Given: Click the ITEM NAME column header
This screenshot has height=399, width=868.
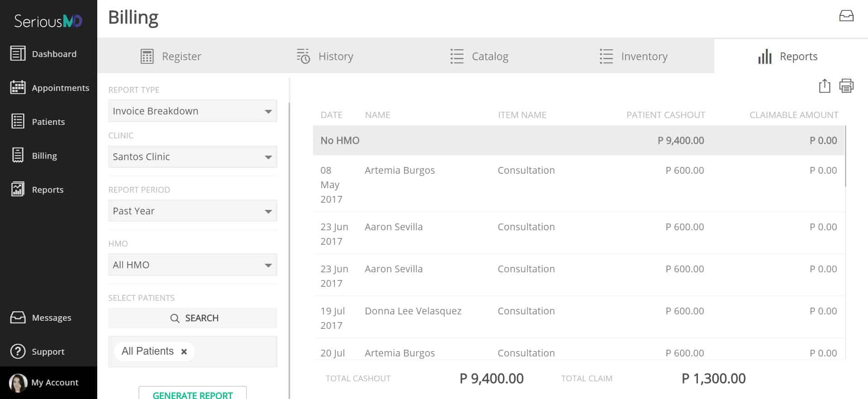Looking at the screenshot, I should coord(522,115).
